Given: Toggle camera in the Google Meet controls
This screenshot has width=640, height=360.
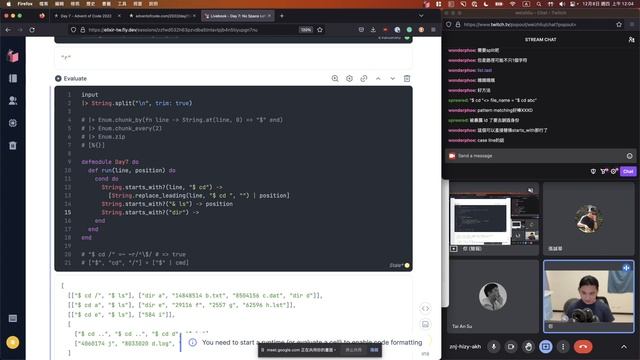Looking at the screenshot, I should pyautogui.click(x=511, y=347).
